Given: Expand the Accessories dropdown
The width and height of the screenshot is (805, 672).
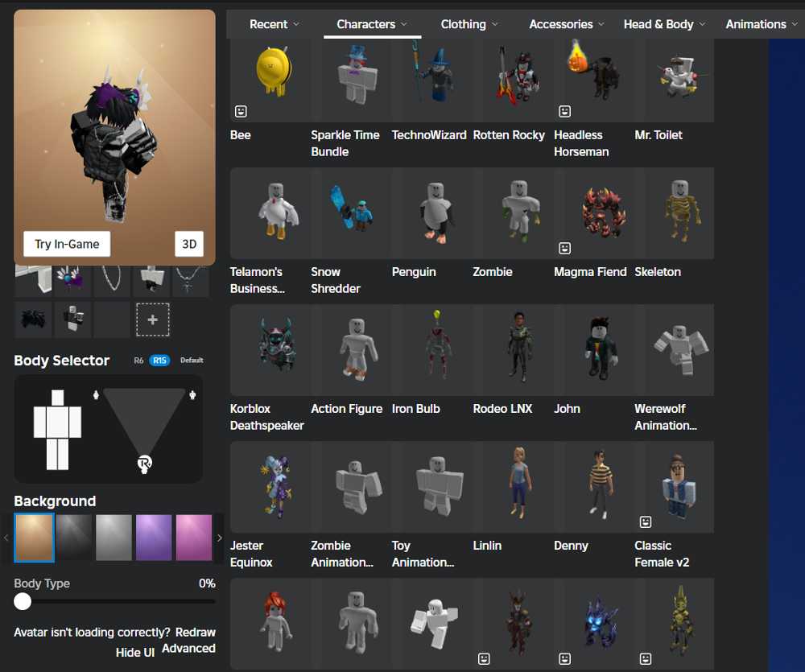Looking at the screenshot, I should click(x=567, y=24).
